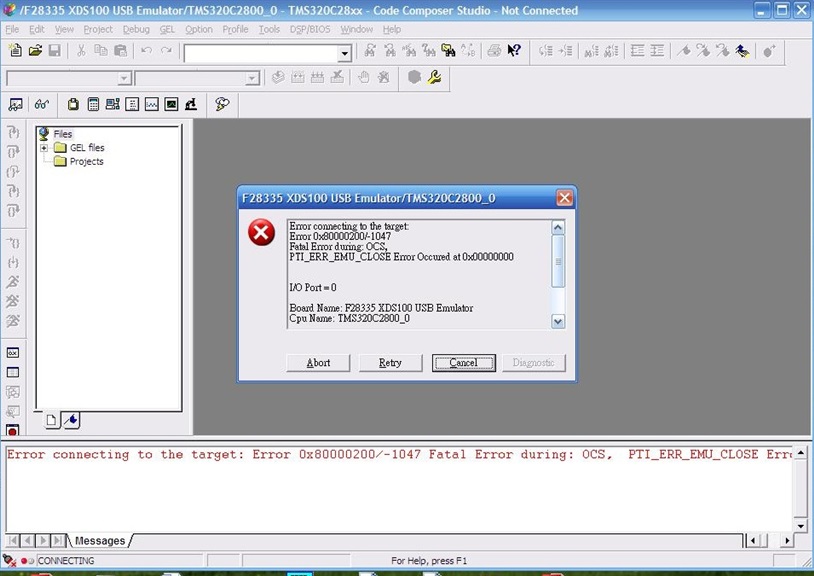814x576 pixels.
Task: Select the Projects folder in tree
Action: coord(78,161)
